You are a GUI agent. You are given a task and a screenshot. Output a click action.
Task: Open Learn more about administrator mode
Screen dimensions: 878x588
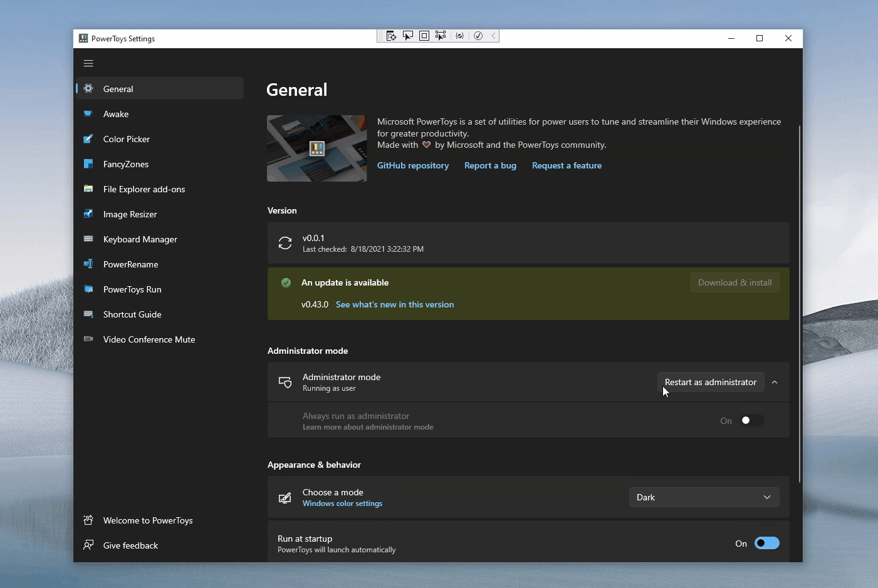[368, 427]
